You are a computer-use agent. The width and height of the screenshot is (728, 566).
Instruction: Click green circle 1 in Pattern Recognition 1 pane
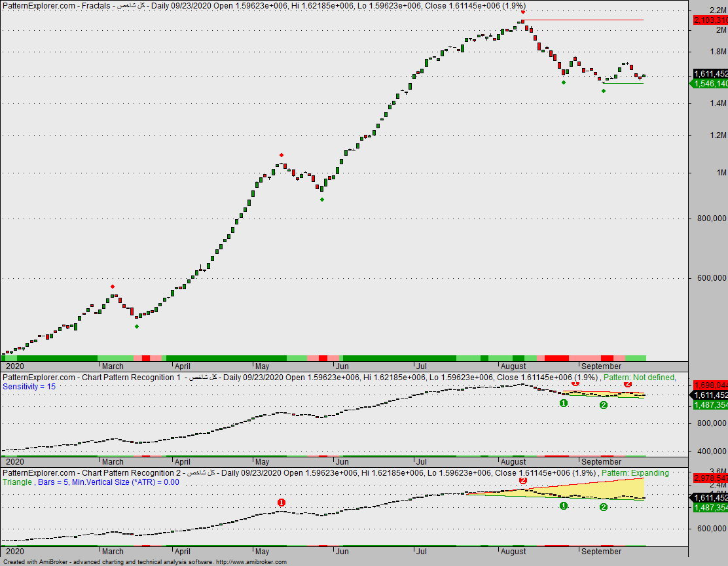[x=564, y=403]
